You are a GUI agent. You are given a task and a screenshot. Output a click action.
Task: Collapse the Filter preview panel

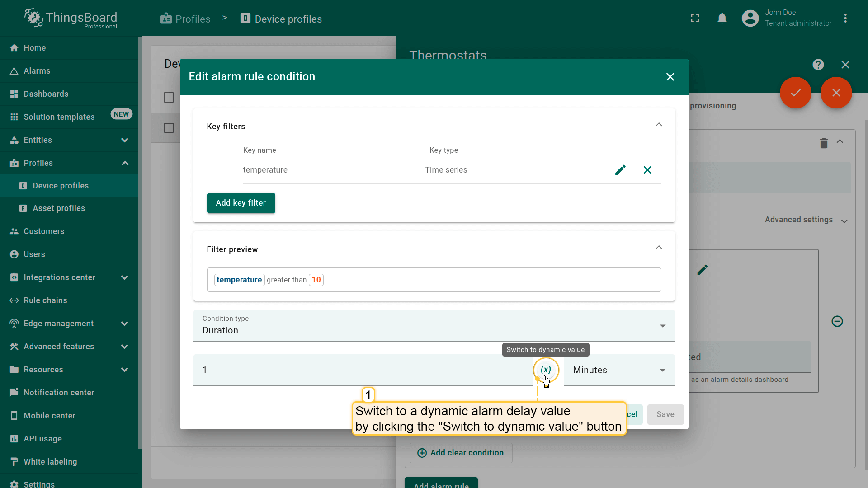click(x=659, y=248)
